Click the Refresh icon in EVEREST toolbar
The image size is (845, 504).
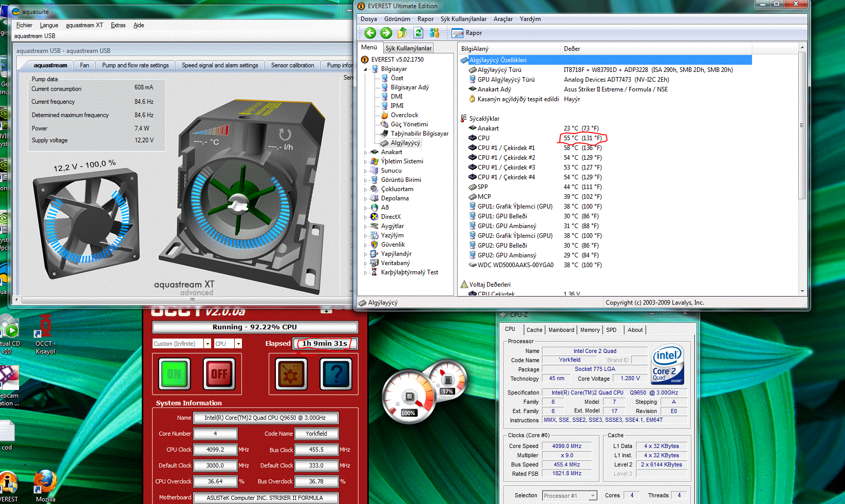pyautogui.click(x=418, y=33)
